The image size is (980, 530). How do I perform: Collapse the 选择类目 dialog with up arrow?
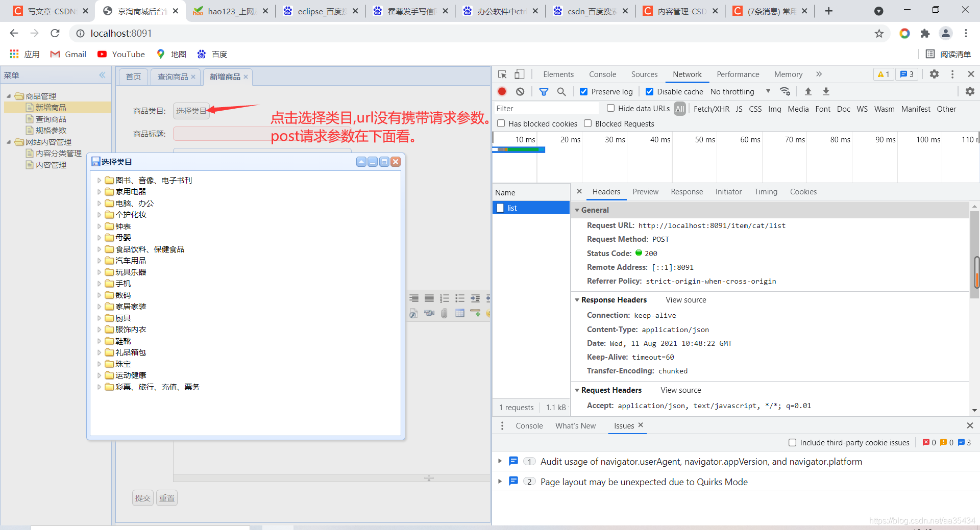pyautogui.click(x=361, y=162)
